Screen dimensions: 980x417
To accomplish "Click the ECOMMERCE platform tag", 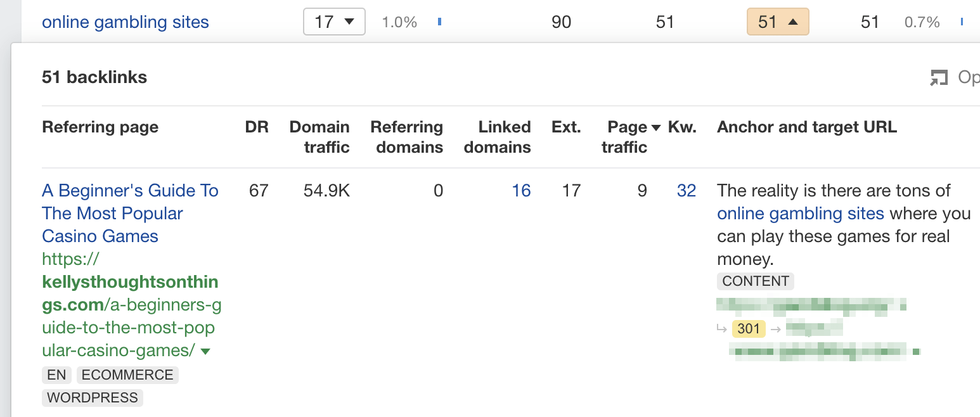I will [x=127, y=375].
